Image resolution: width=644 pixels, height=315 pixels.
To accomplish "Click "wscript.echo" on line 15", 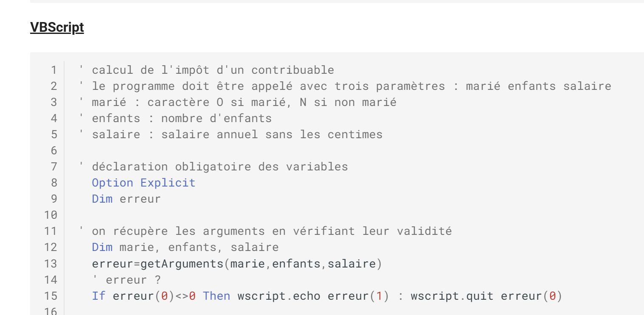I will click(x=278, y=296).
